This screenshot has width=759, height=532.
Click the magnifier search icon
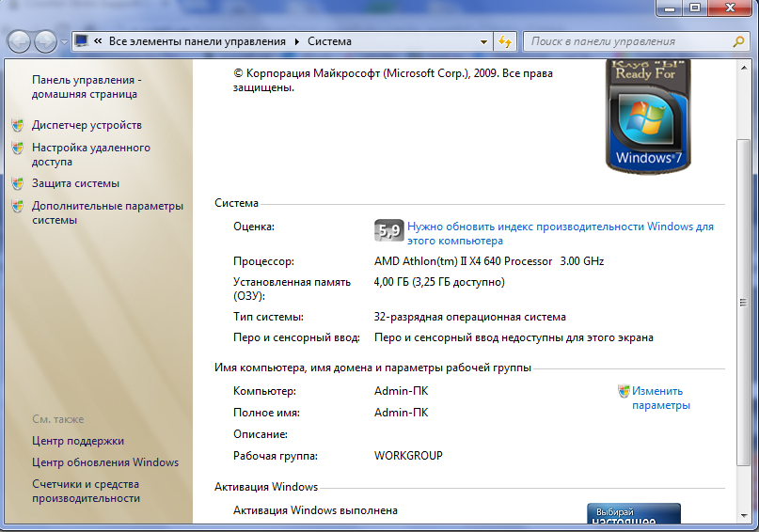[738, 41]
